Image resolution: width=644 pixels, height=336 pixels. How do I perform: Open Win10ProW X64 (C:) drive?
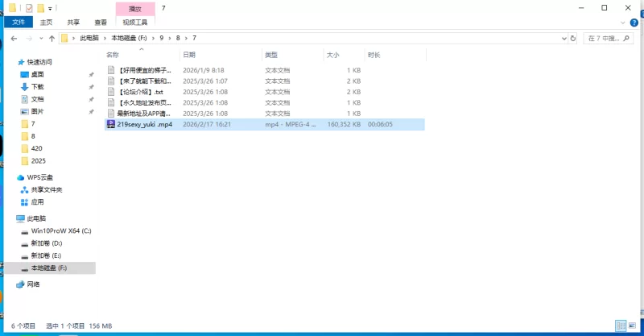point(61,230)
